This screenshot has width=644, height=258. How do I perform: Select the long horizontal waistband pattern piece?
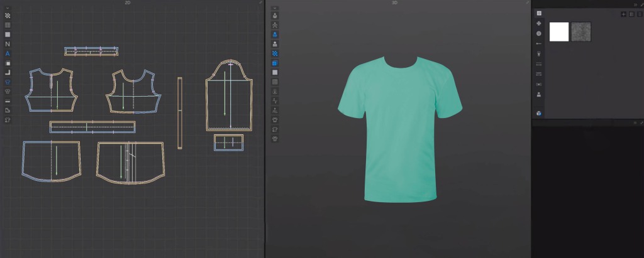click(x=92, y=127)
